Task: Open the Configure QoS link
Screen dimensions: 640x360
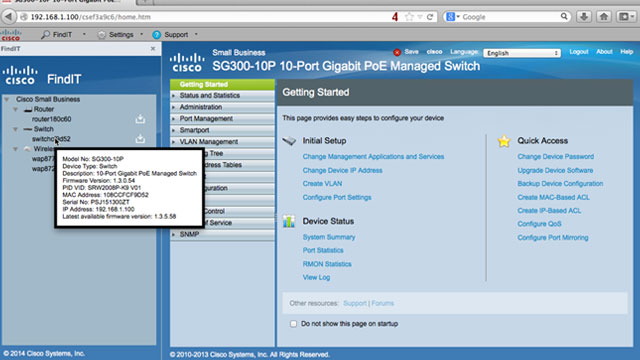Action: click(539, 224)
